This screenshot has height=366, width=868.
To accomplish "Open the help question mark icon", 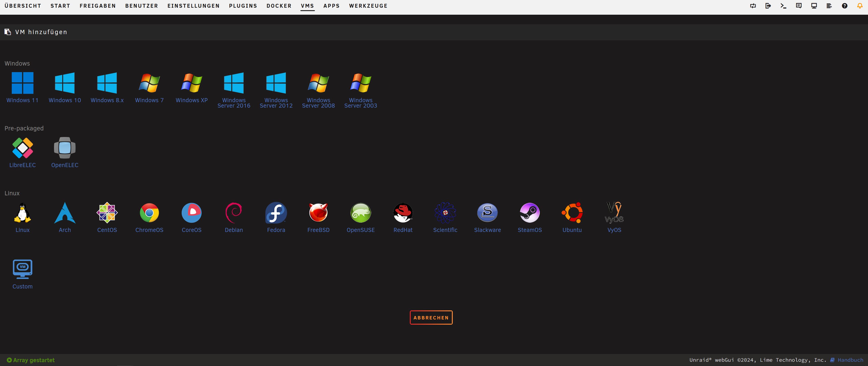I will click(844, 6).
